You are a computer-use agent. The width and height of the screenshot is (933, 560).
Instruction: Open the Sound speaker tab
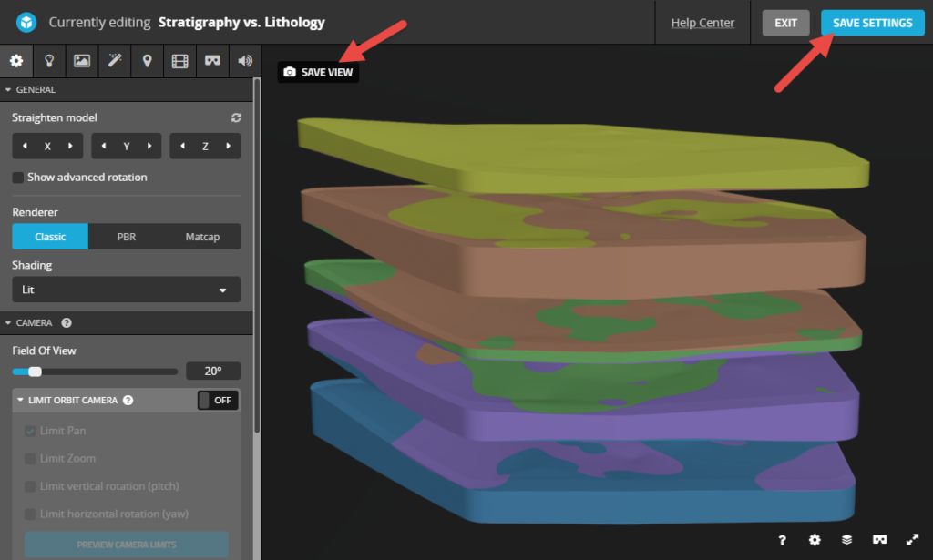(x=245, y=61)
